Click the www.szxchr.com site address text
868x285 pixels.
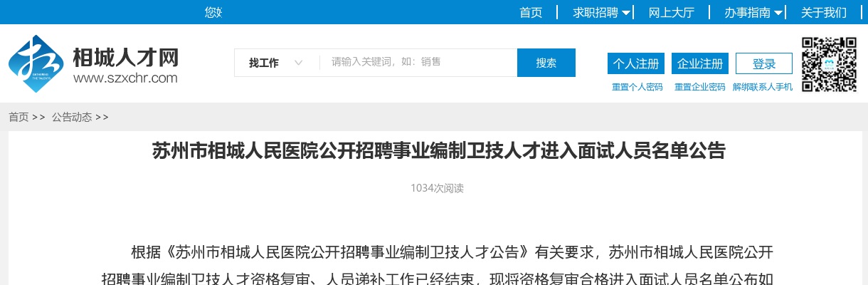[x=125, y=78]
